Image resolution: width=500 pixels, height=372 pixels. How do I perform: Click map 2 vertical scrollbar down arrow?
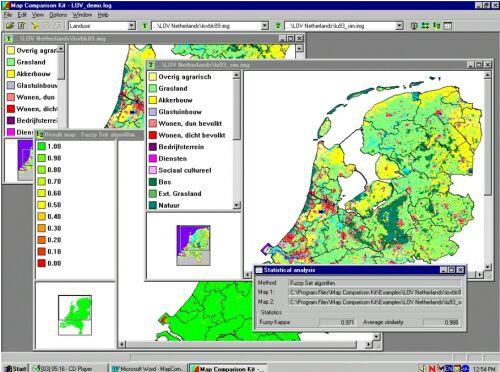coord(487,267)
